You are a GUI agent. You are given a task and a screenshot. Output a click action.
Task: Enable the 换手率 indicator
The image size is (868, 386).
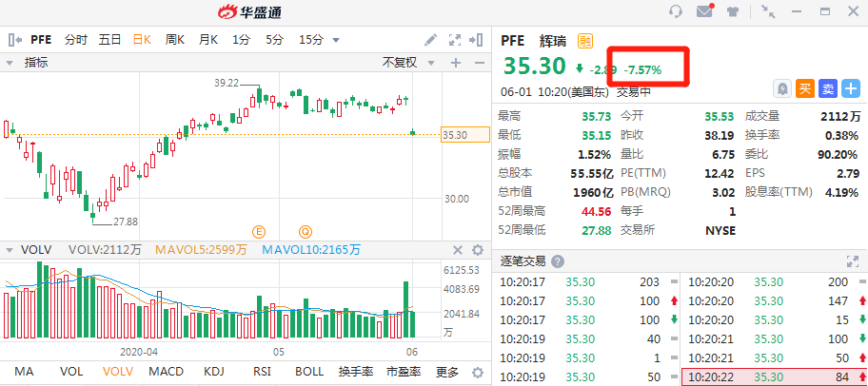356,372
